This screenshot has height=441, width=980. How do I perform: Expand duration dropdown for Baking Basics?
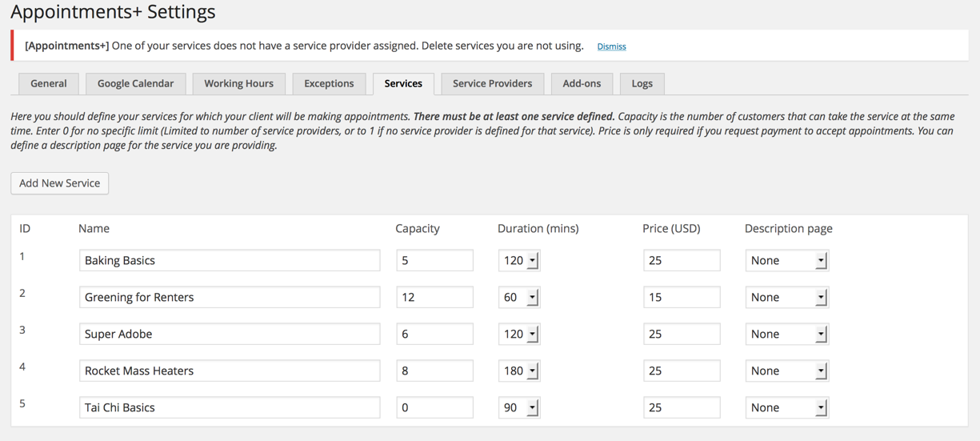click(519, 260)
